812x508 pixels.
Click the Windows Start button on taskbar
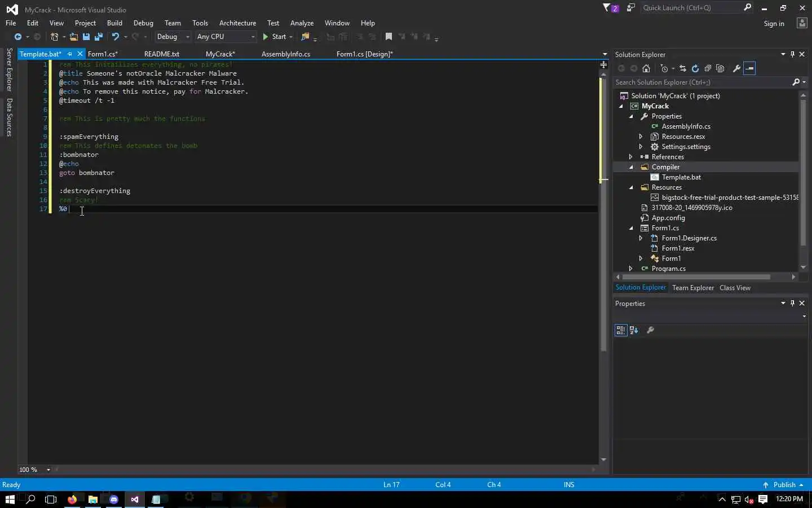10,499
